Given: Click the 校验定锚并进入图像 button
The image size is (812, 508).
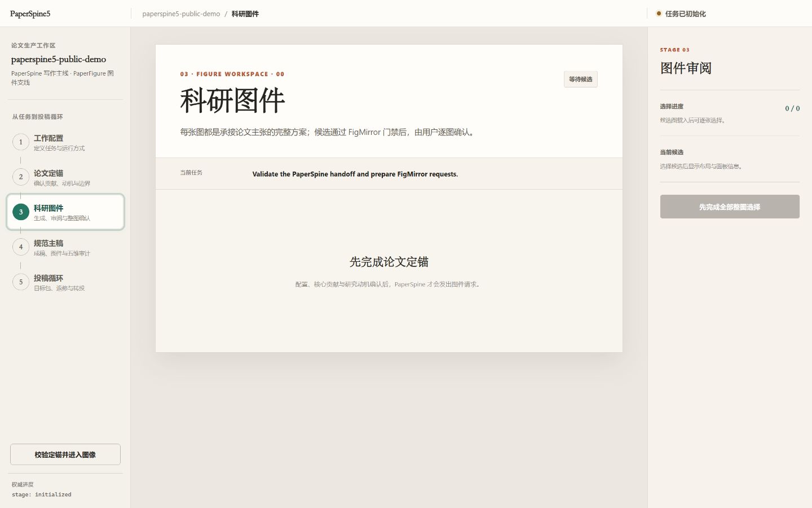Looking at the screenshot, I should click(65, 454).
